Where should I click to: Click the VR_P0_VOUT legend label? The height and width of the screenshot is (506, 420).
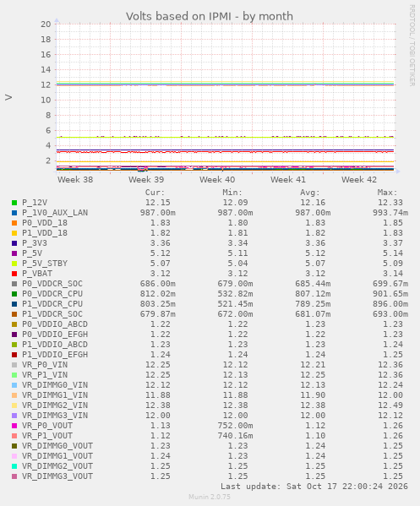(x=47, y=426)
